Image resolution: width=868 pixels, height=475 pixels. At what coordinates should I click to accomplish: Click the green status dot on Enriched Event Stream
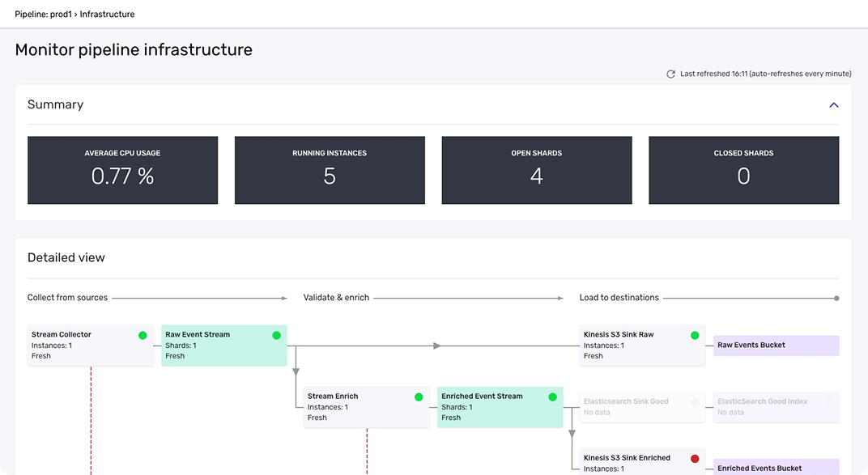552,397
